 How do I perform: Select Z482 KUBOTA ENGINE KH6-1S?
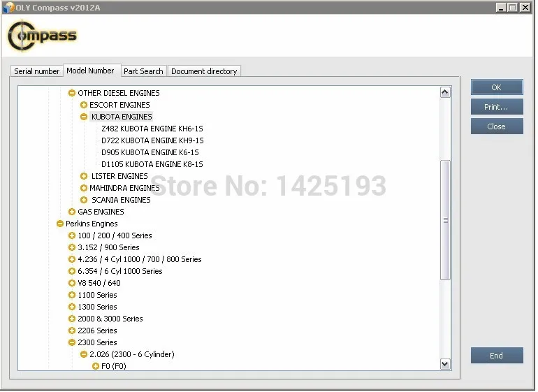152,129
